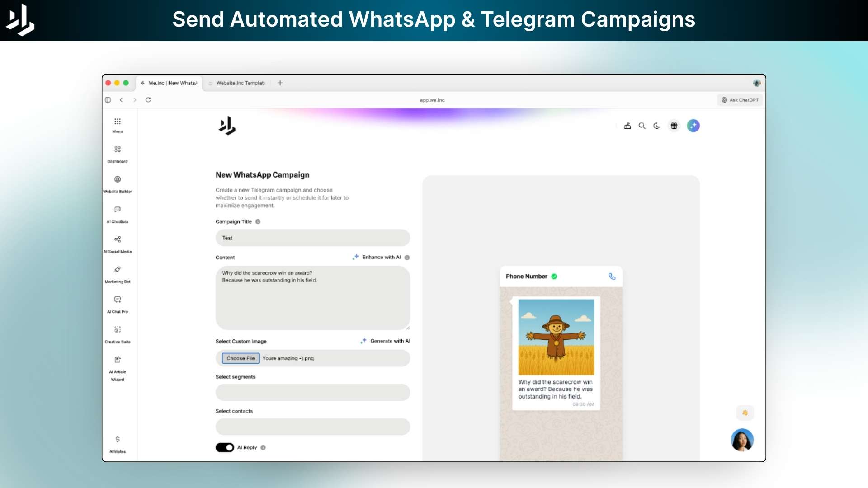The image size is (868, 488).
Task: Toggle the AI Reply switch
Action: pyautogui.click(x=225, y=447)
